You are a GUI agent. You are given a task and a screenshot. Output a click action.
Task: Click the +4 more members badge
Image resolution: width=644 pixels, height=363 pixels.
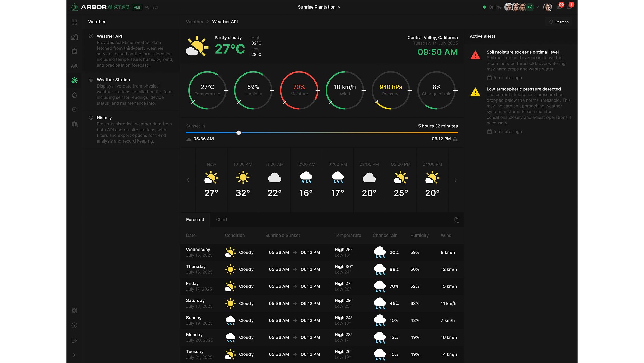(530, 7)
